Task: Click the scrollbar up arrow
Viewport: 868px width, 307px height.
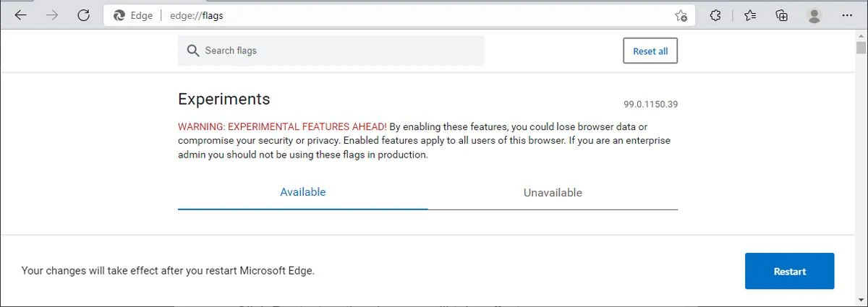Action: tap(861, 35)
